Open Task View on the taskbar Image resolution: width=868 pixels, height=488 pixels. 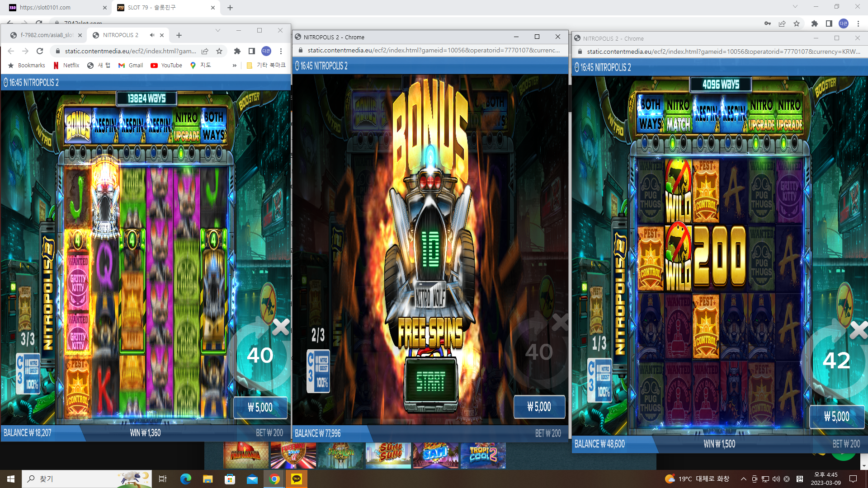pos(163,479)
